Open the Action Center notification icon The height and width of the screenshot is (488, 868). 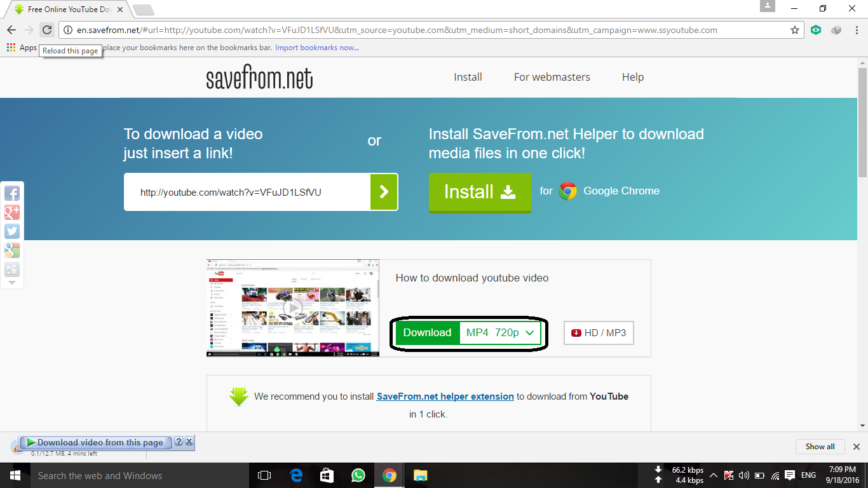[790, 475]
